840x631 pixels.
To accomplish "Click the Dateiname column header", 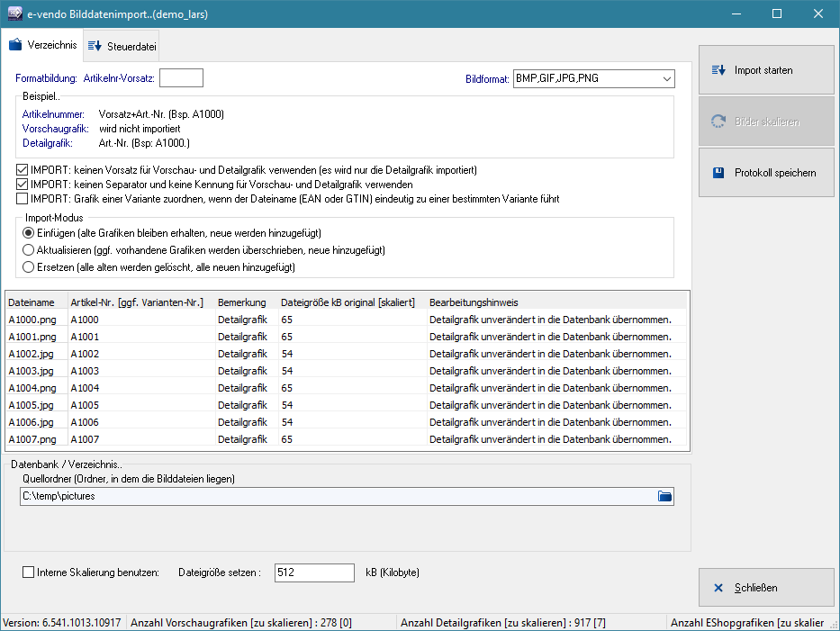I will 36,302.
